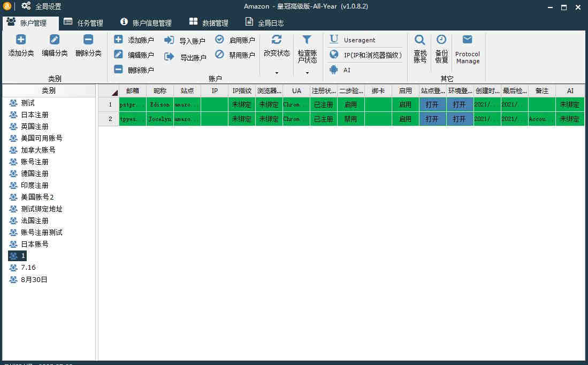Select the 美国账号2 category
588x365 pixels.
tap(32, 197)
